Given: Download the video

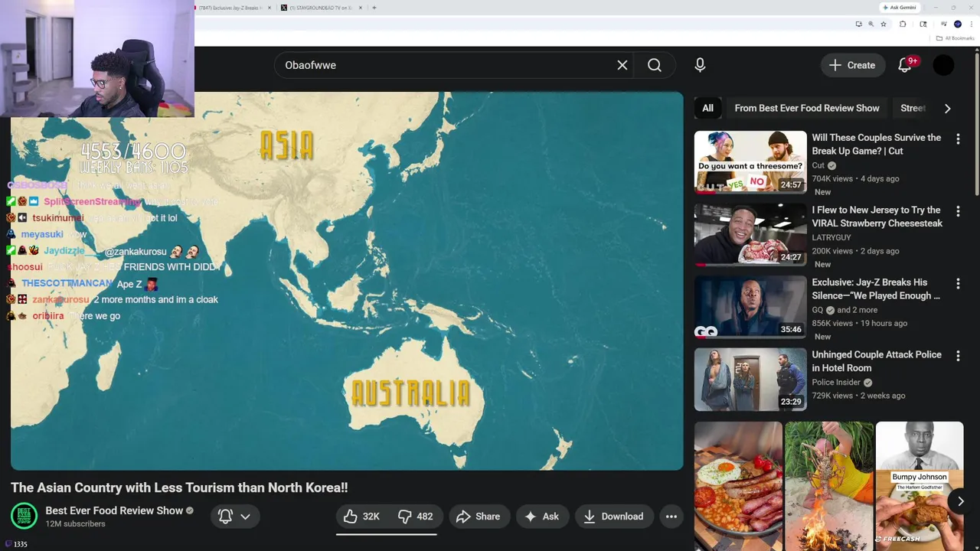Looking at the screenshot, I should [613, 517].
